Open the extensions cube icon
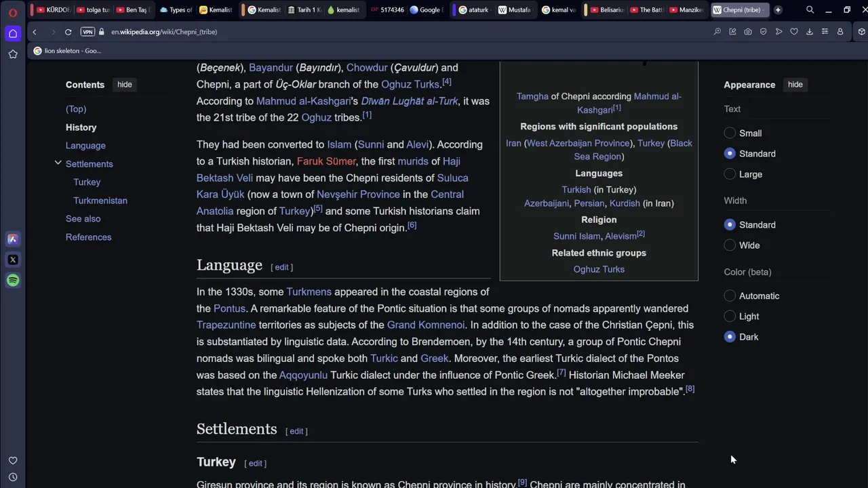Viewport: 868px width, 488px height. tap(862, 32)
